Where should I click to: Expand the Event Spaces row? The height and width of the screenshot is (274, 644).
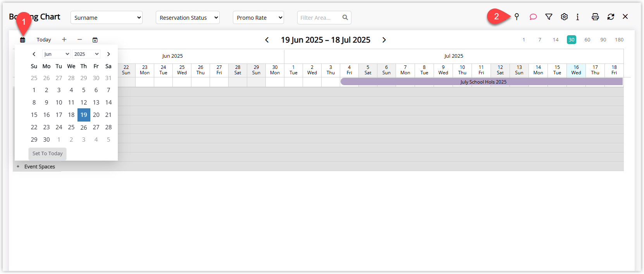(18, 166)
